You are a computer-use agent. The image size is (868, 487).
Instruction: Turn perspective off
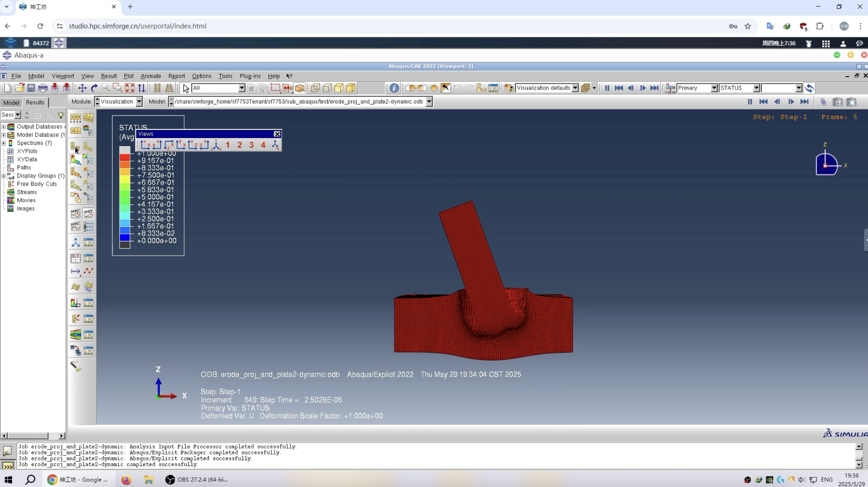(x=157, y=88)
